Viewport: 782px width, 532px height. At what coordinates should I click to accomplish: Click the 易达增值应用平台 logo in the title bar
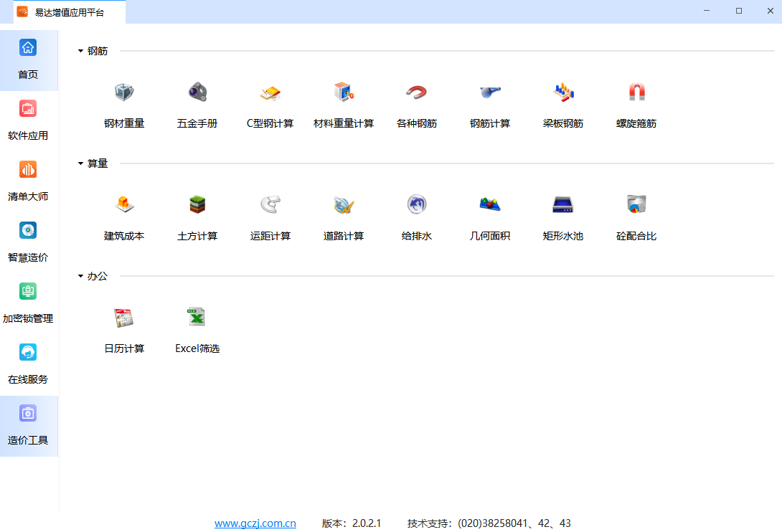(22, 11)
